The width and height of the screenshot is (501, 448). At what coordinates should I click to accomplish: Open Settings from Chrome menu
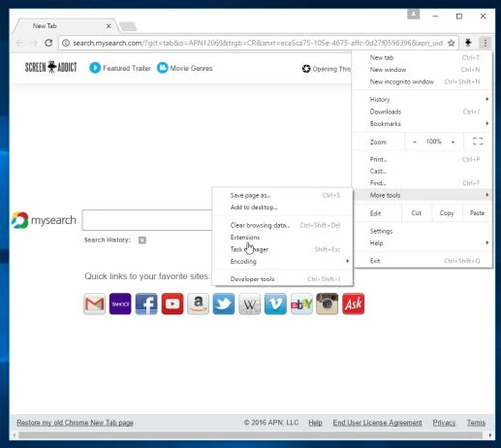423,231
